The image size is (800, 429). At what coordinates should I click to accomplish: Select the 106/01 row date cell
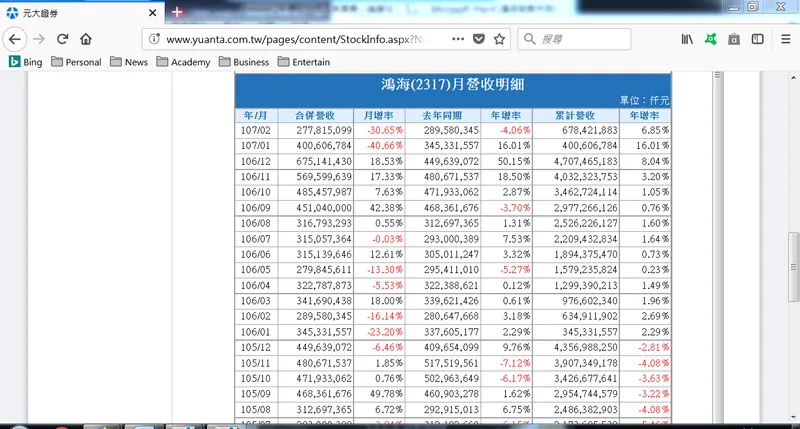[256, 332]
